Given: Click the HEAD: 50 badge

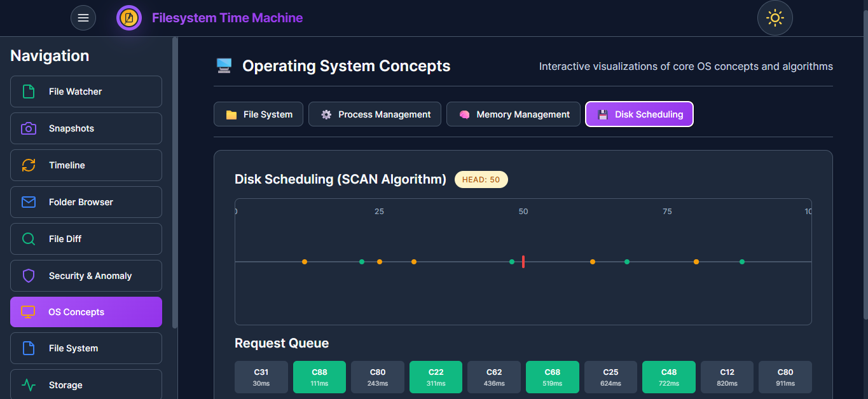Looking at the screenshot, I should coord(481,179).
